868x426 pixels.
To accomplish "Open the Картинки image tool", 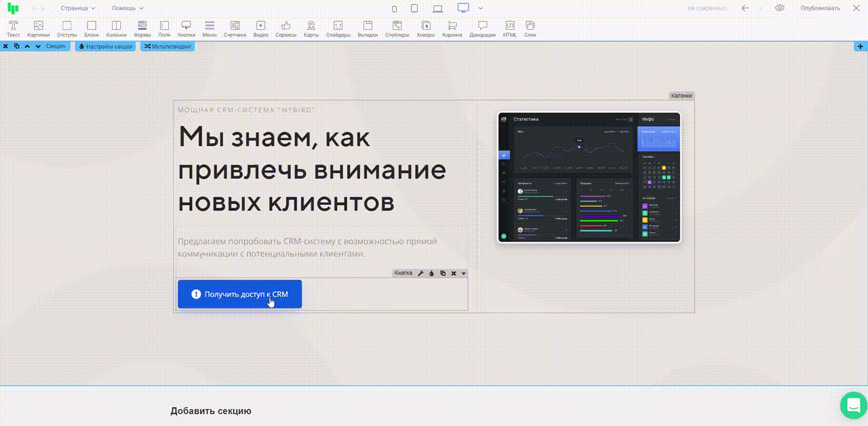I will pyautogui.click(x=38, y=28).
